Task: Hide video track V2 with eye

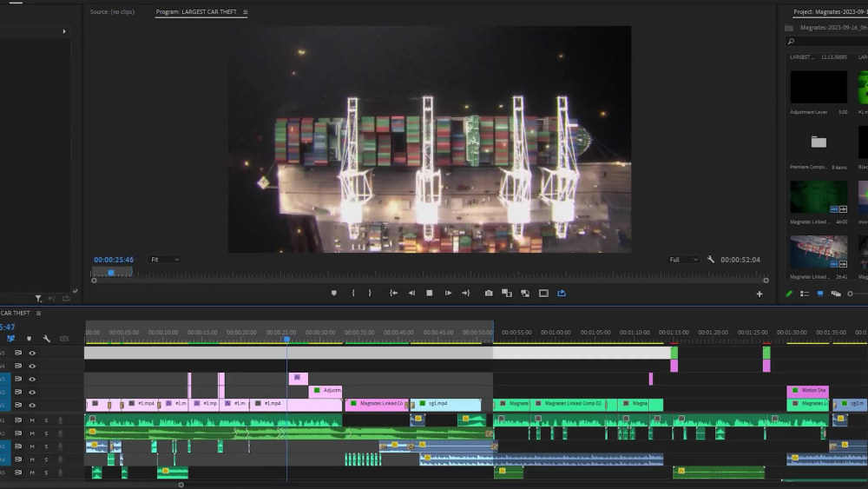Action: point(32,392)
